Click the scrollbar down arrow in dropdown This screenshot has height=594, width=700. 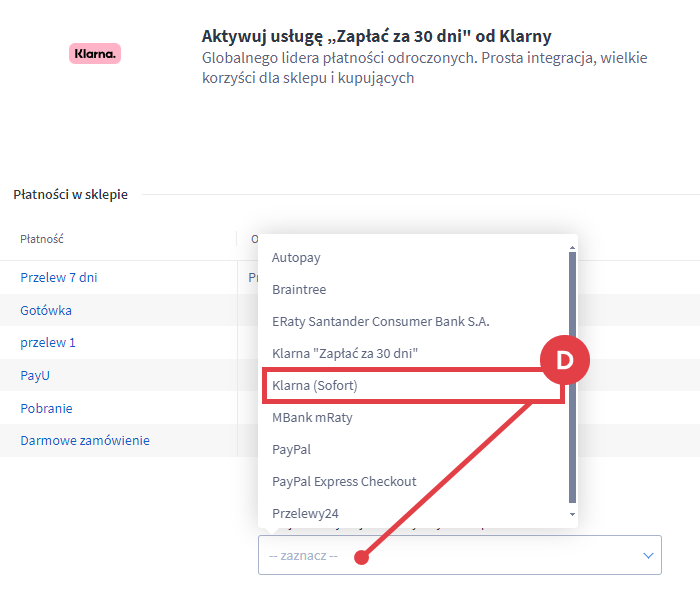point(572,515)
